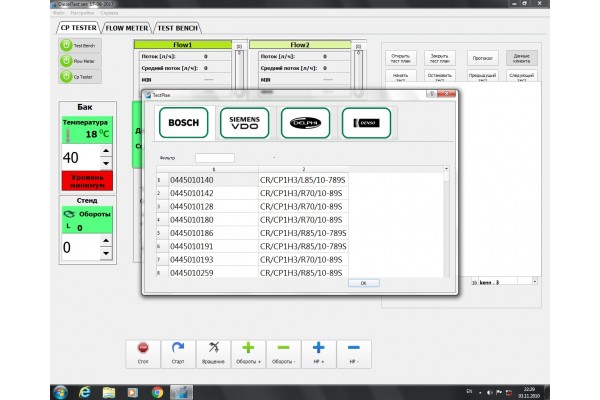The height and width of the screenshot is (400, 600).
Task: Select the Denso brand logo
Action: (365, 122)
